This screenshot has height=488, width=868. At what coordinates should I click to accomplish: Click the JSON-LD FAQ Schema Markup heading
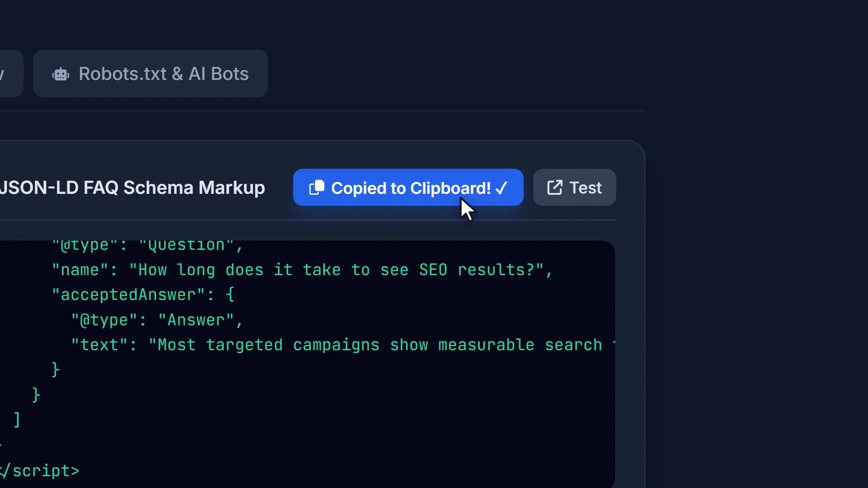pyautogui.click(x=132, y=188)
